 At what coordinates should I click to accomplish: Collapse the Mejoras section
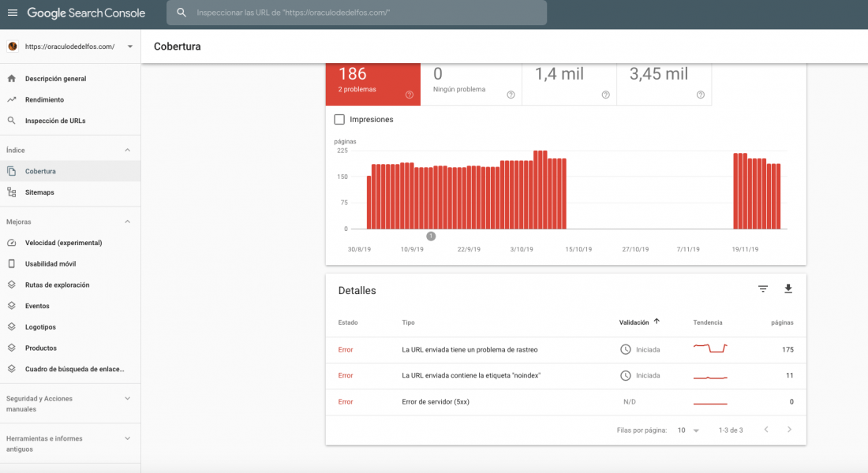tap(127, 222)
